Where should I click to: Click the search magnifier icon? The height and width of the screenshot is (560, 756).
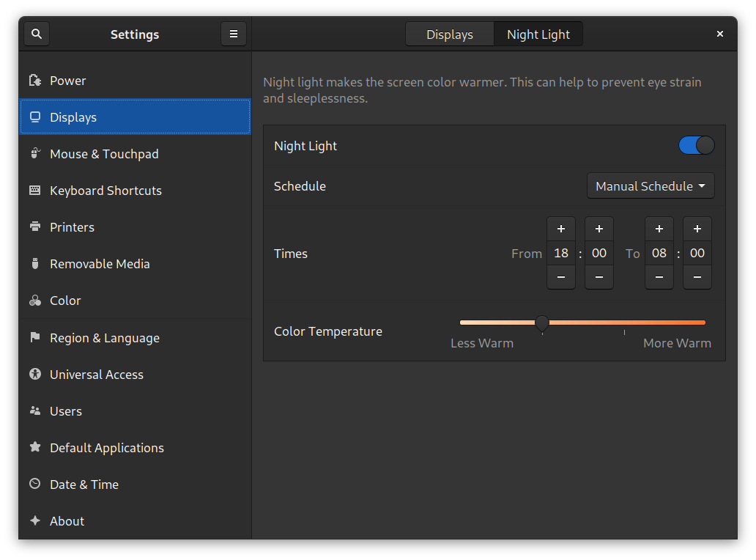(37, 34)
